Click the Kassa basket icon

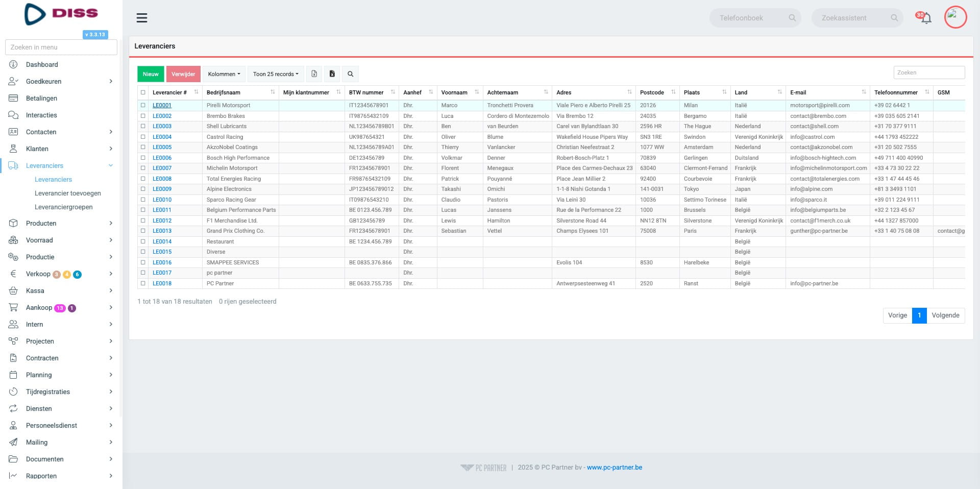tap(13, 290)
